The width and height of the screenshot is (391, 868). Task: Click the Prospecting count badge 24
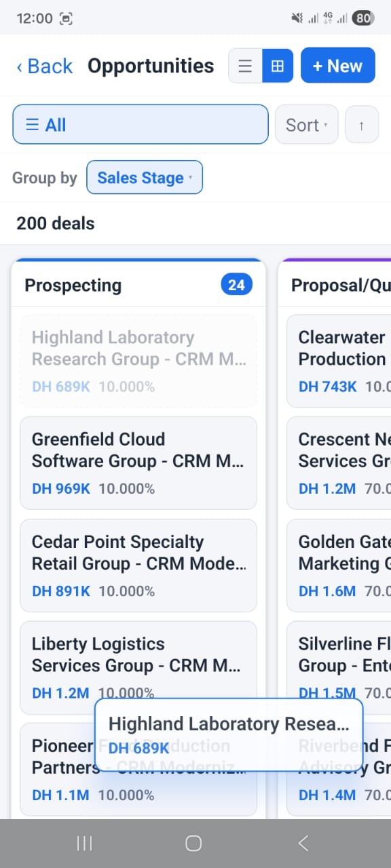[236, 285]
